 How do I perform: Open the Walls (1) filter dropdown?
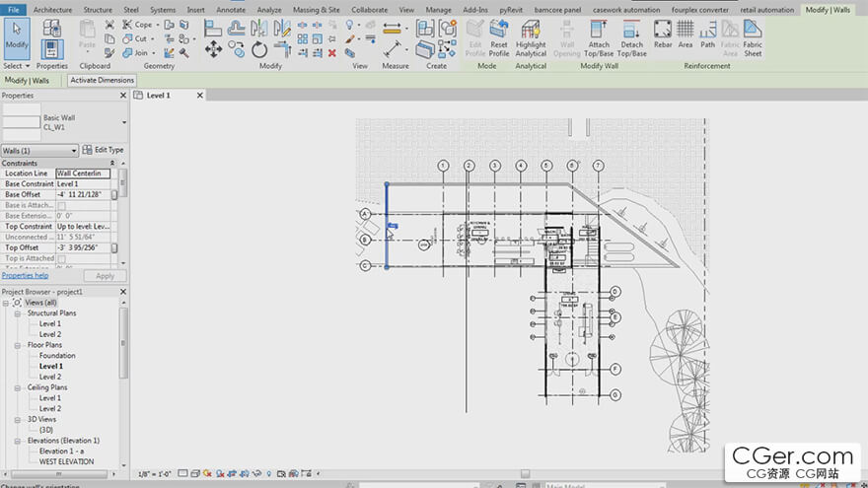coord(39,151)
